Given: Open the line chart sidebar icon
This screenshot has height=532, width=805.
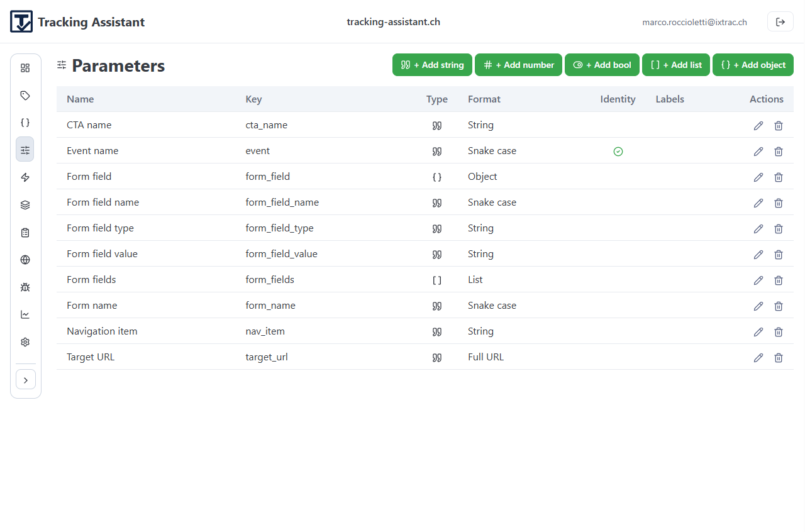Looking at the screenshot, I should pos(25,314).
